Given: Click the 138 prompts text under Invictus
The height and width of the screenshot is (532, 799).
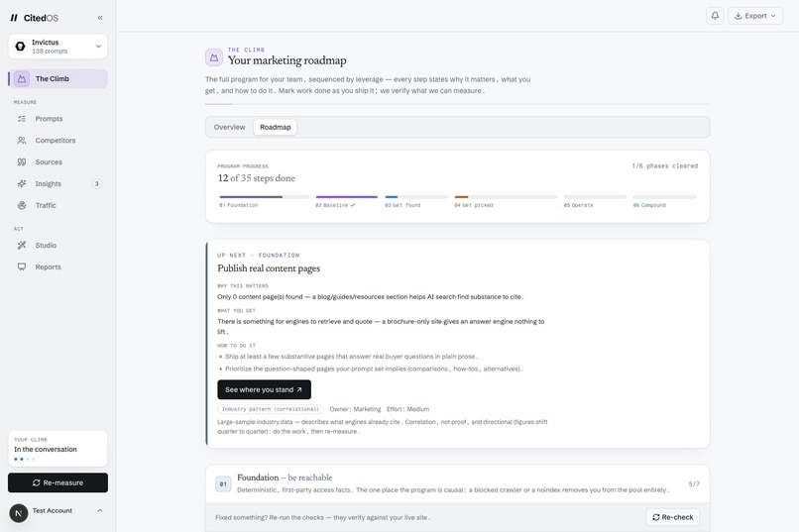Looking at the screenshot, I should click(50, 52).
